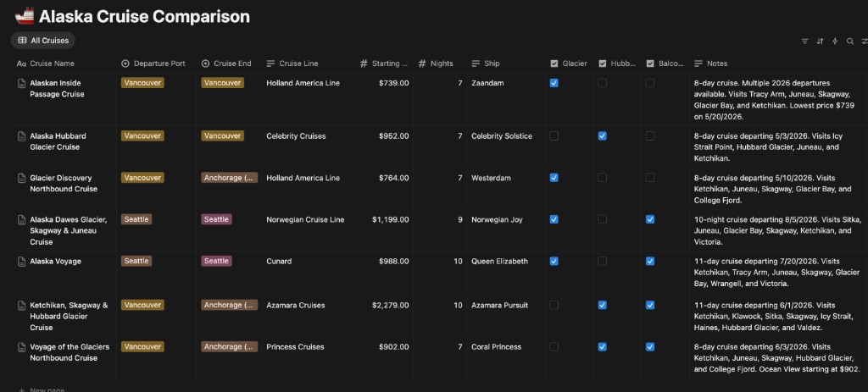868x392 pixels.
Task: Open Balco... checkbox column header
Action: click(x=665, y=63)
